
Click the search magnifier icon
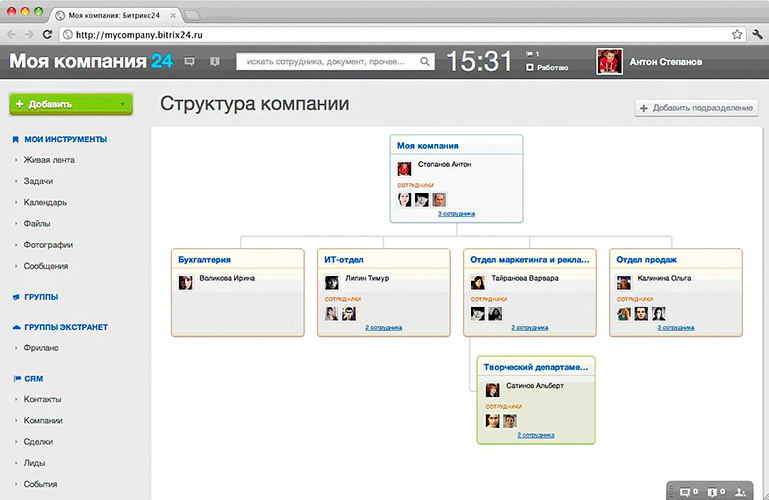[425, 62]
